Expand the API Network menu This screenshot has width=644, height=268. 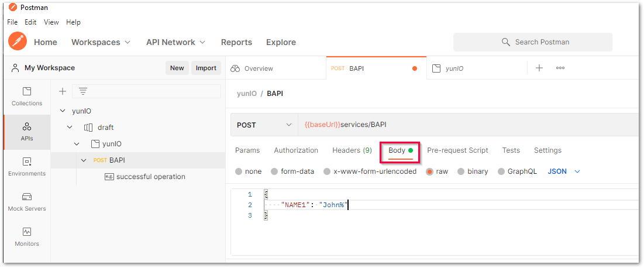176,42
